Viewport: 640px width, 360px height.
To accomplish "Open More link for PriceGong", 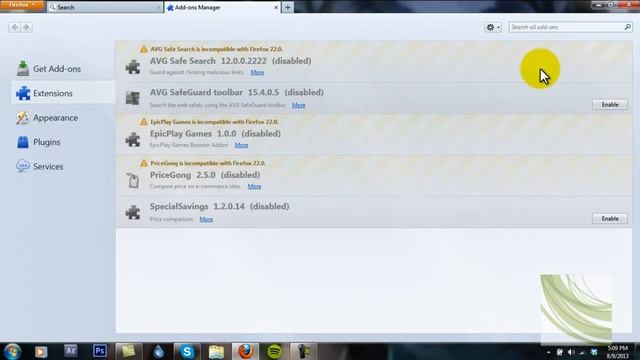I will [254, 186].
